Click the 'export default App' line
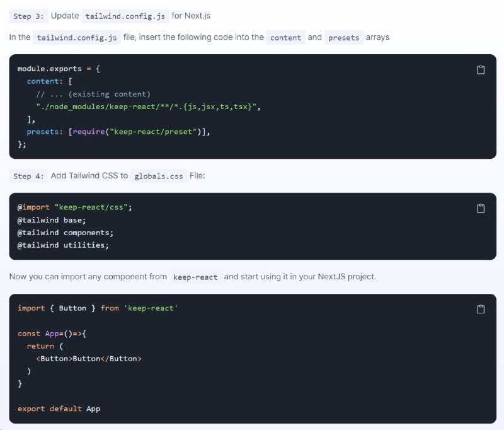Image resolution: width=504 pixels, height=430 pixels. click(x=59, y=409)
